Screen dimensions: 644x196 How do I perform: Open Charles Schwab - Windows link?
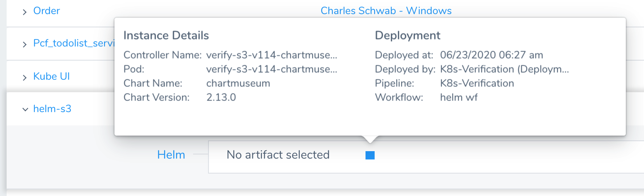click(x=386, y=11)
